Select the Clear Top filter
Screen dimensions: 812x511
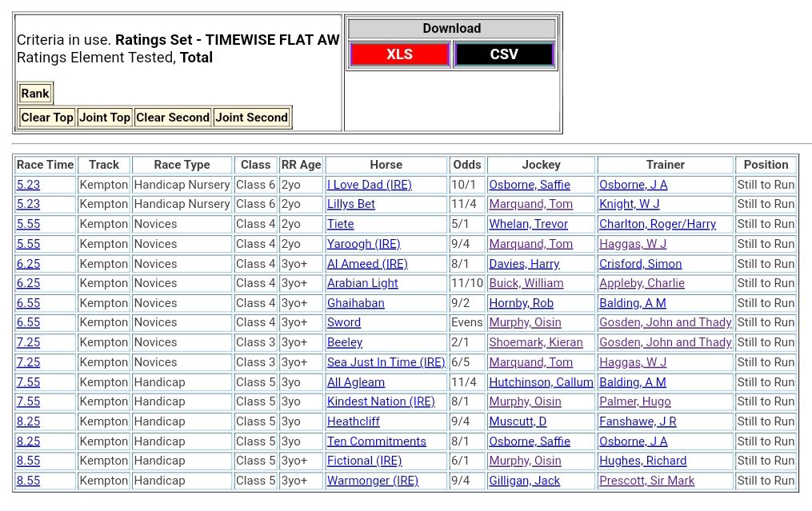pyautogui.click(x=47, y=118)
